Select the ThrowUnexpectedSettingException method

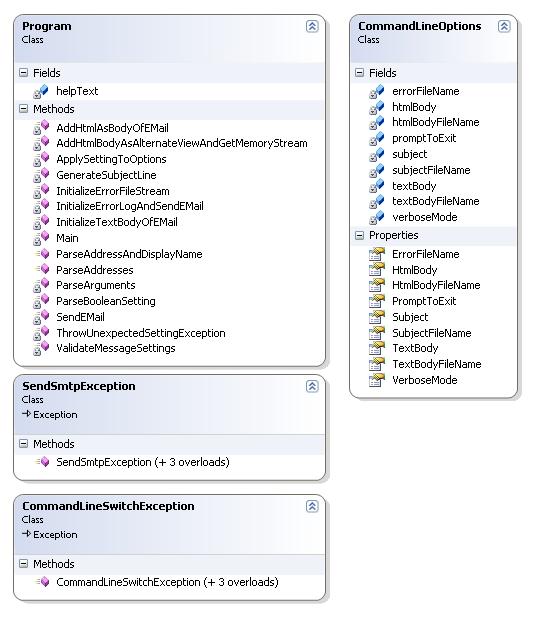coord(141,333)
